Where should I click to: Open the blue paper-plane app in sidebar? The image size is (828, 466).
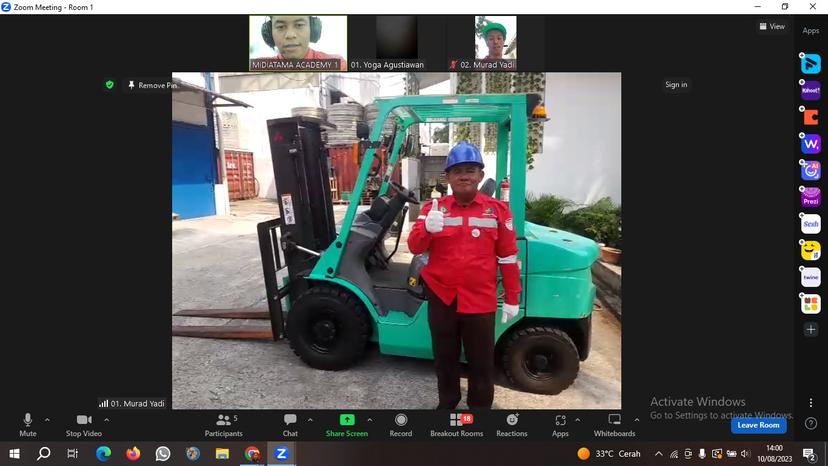811,63
